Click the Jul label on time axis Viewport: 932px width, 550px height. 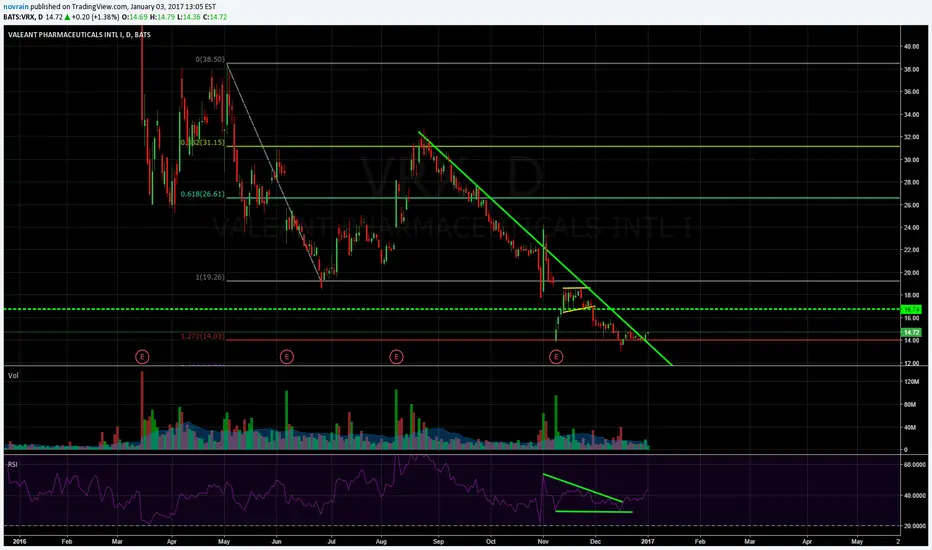pyautogui.click(x=331, y=542)
